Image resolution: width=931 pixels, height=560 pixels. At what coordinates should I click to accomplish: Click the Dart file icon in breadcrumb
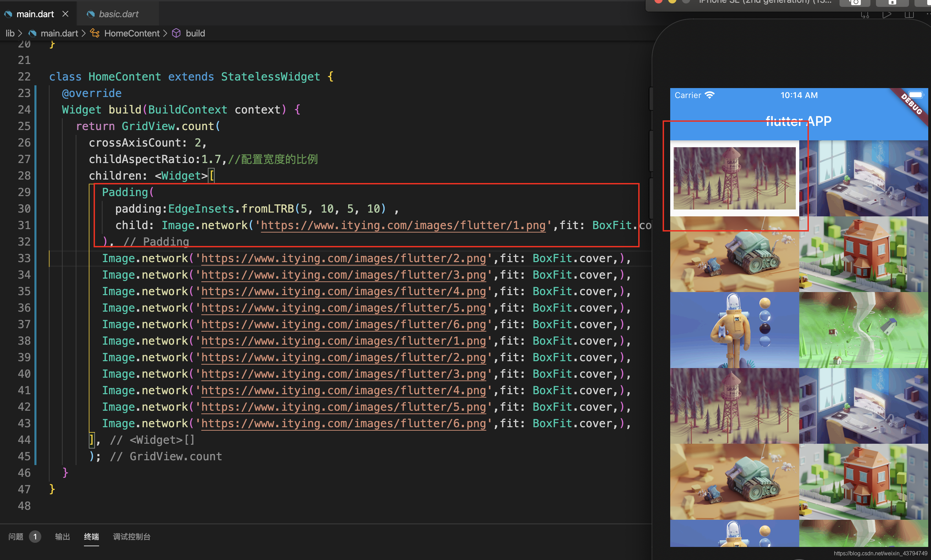(x=33, y=34)
